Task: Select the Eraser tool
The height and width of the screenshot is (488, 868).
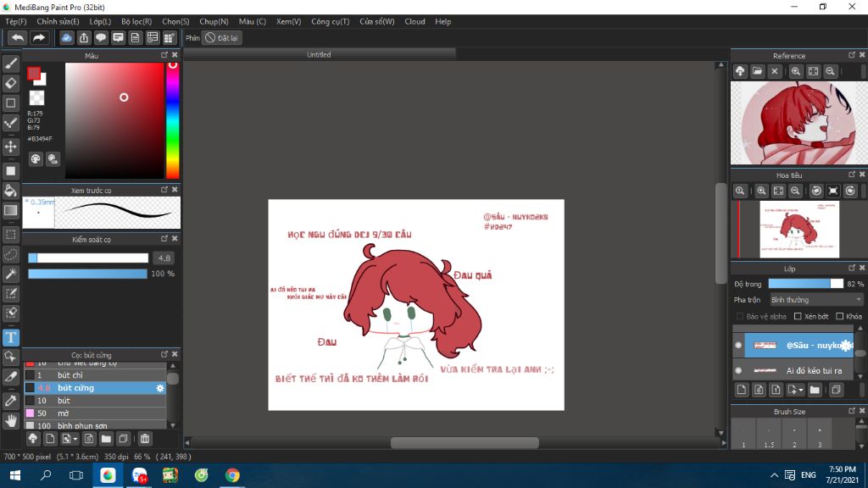Action: (x=10, y=84)
